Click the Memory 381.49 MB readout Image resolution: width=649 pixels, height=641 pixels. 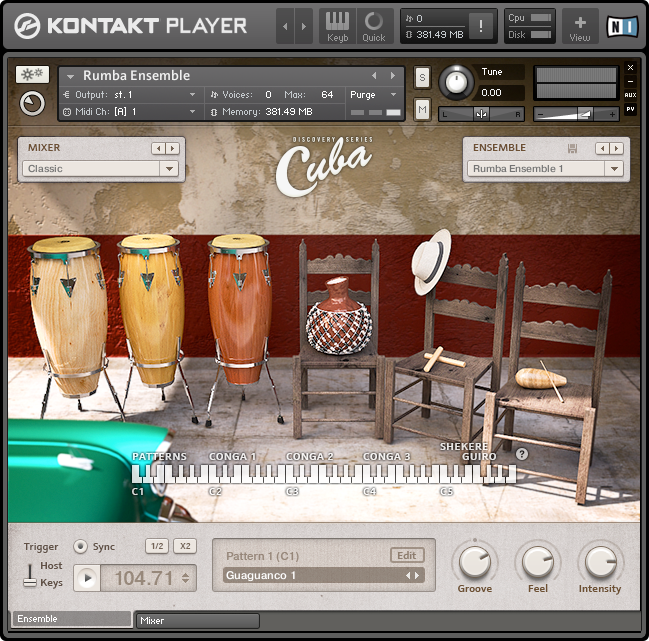pyautogui.click(x=288, y=112)
